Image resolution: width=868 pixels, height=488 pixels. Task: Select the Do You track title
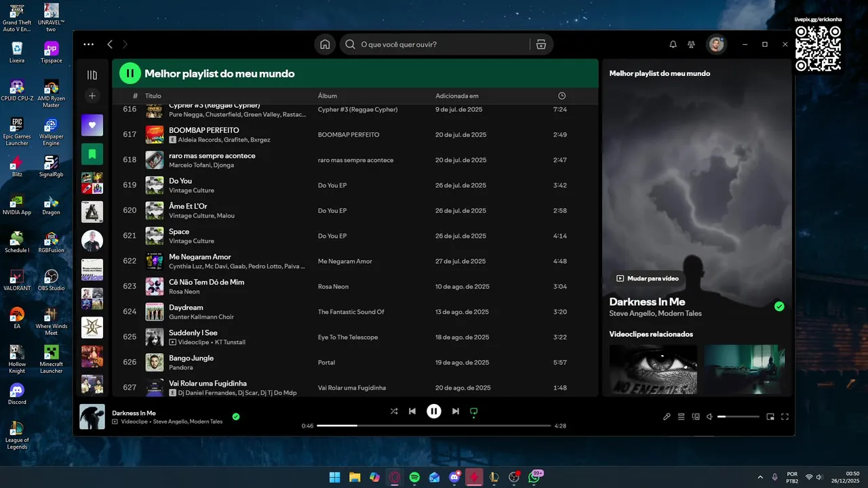point(180,181)
